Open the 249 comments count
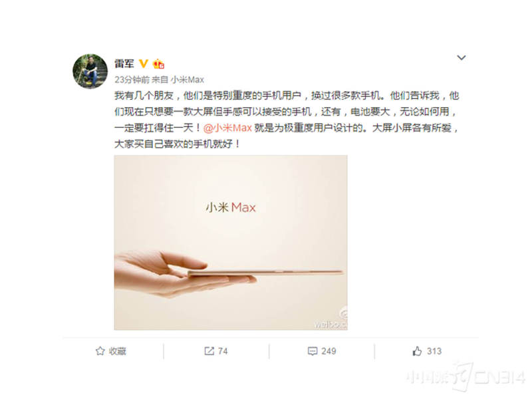 pos(329,351)
